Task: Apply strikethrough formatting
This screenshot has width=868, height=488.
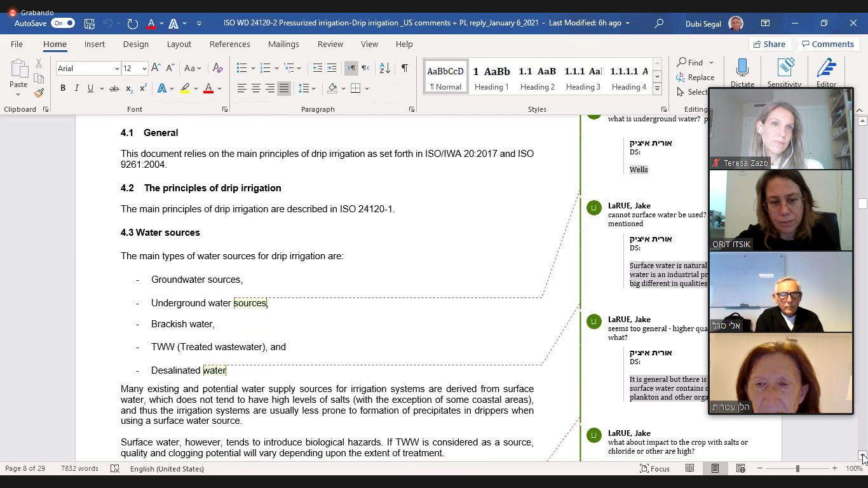Action: 114,88
